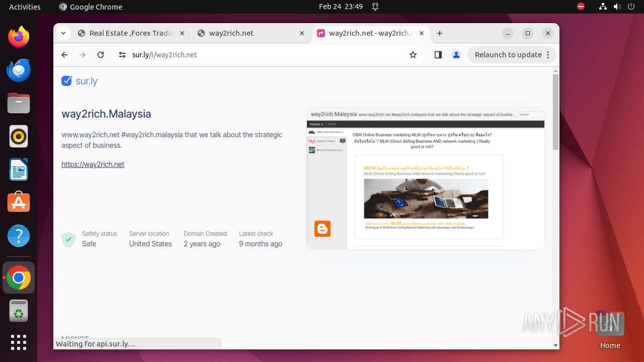Image resolution: width=644 pixels, height=362 pixels.
Task: Click the Google Chrome dock icon
Action: [19, 278]
